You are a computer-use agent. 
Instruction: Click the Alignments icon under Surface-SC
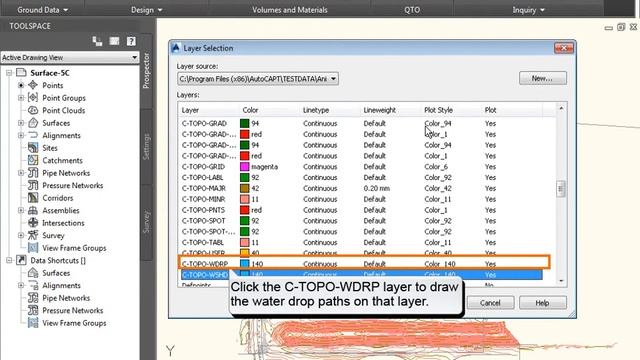coord(33,135)
